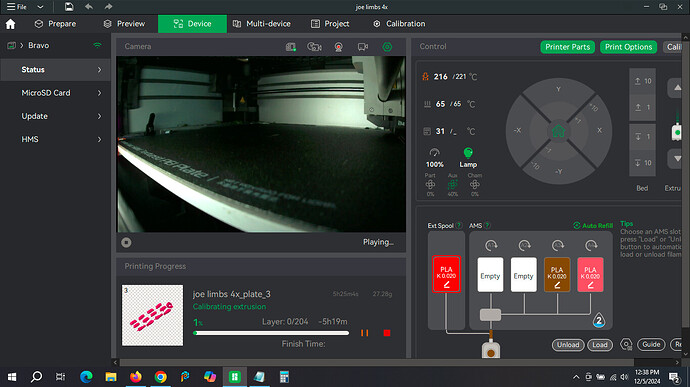
Task: Open the camera recording icon
Action: point(338,47)
